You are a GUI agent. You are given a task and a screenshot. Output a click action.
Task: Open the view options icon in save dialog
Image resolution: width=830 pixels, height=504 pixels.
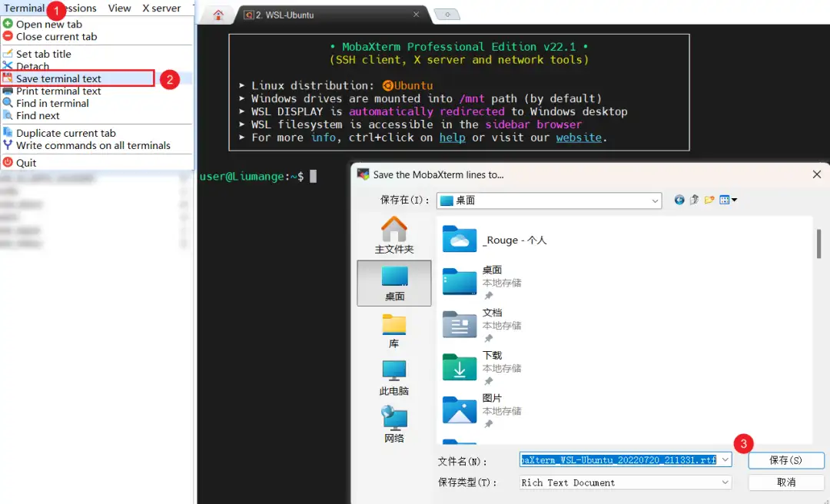[725, 200]
